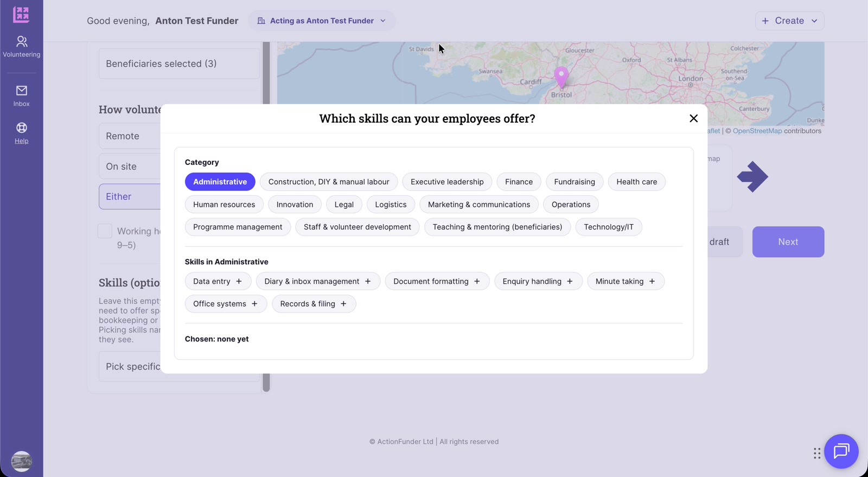Select the Marketing & communications category
Screen dimensions: 868x477
coord(479,205)
